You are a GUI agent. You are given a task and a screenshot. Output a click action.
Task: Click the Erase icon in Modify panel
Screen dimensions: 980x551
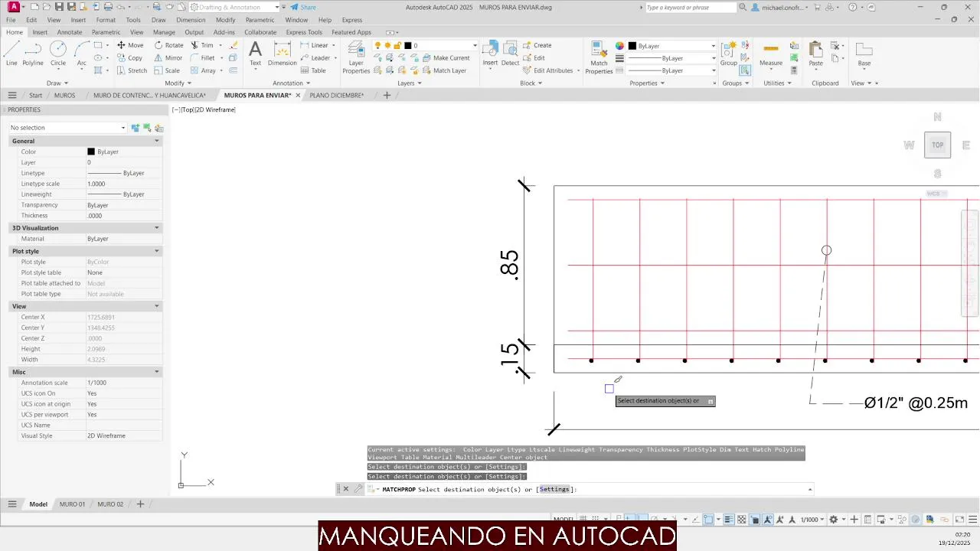[234, 45]
